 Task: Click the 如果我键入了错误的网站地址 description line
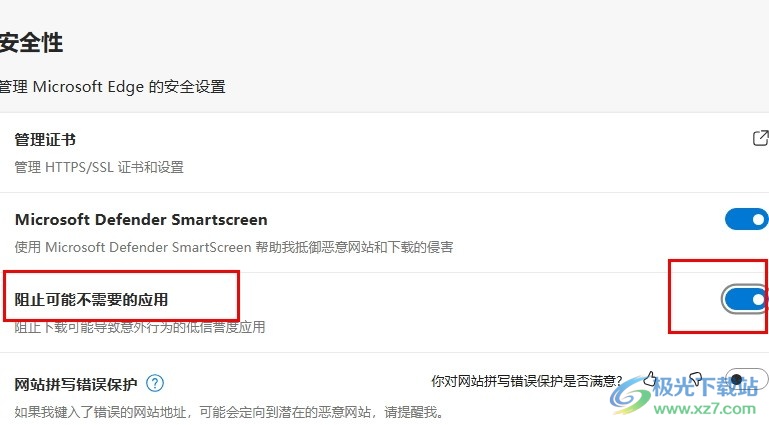(230, 412)
